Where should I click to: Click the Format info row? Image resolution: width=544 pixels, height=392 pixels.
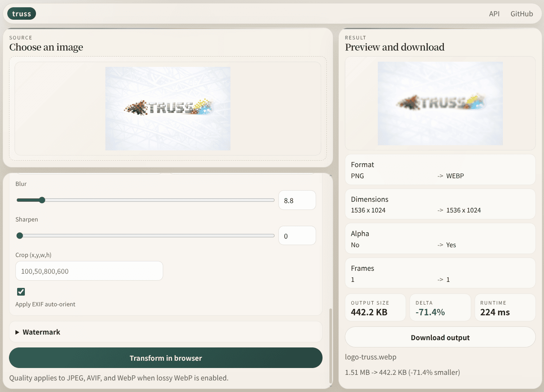(x=440, y=170)
